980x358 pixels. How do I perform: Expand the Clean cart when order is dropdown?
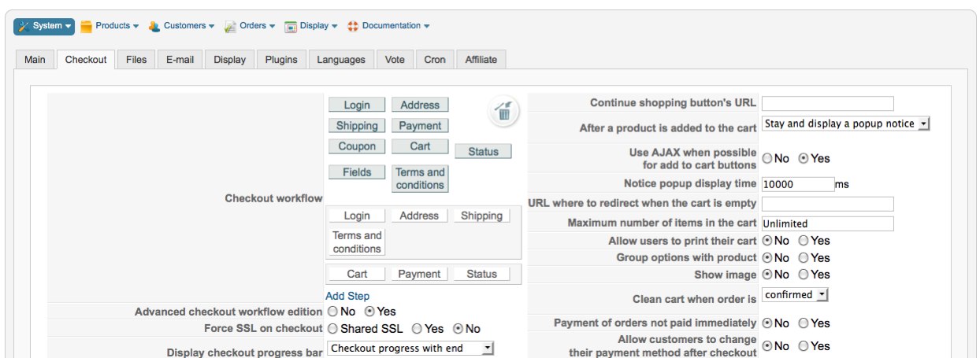point(795,295)
